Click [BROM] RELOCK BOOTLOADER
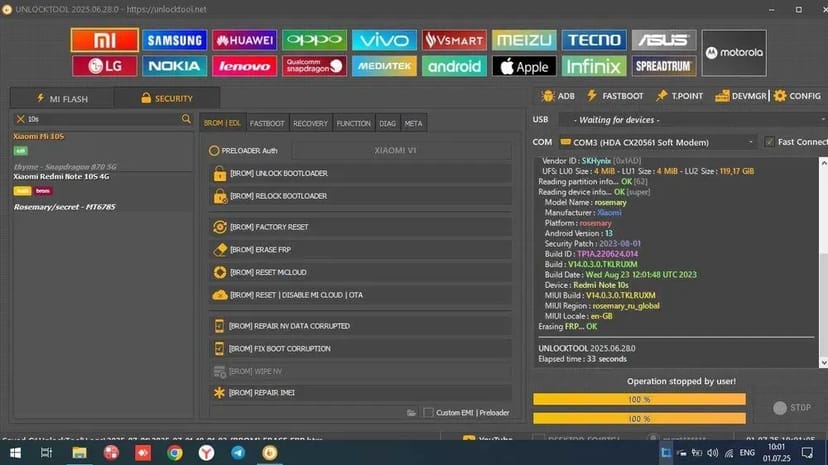 (360, 196)
